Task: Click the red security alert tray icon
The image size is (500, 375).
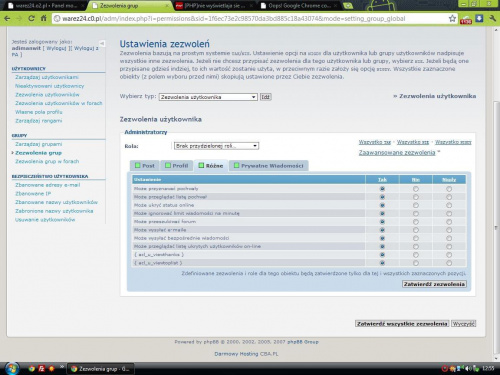Action: 444,369
